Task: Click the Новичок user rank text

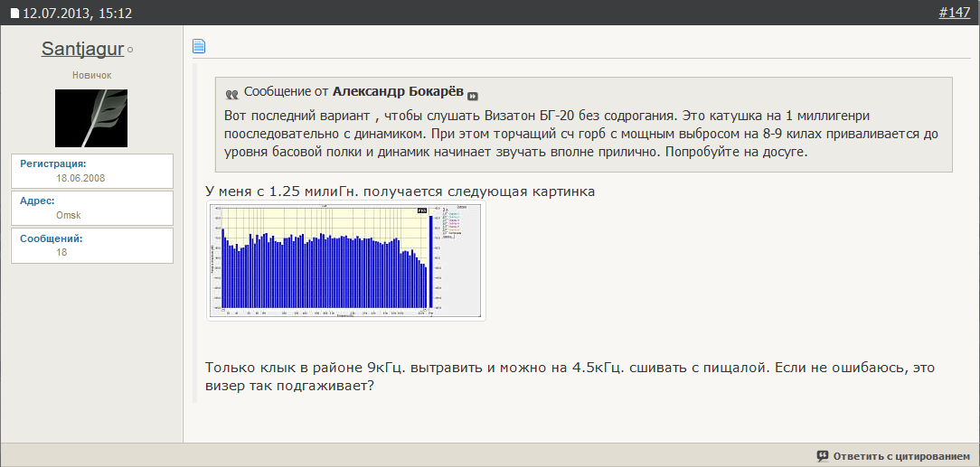Action: 92,75
